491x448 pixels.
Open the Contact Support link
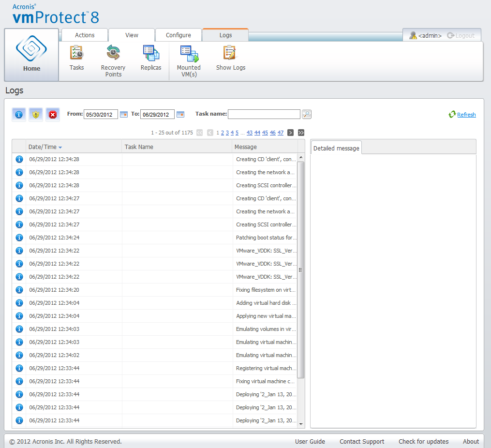tap(362, 441)
